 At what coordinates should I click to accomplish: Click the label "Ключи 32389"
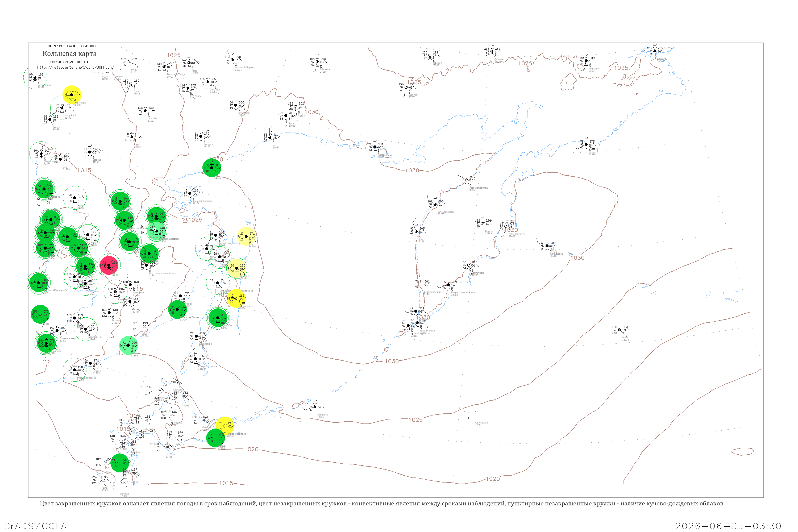[489, 232]
